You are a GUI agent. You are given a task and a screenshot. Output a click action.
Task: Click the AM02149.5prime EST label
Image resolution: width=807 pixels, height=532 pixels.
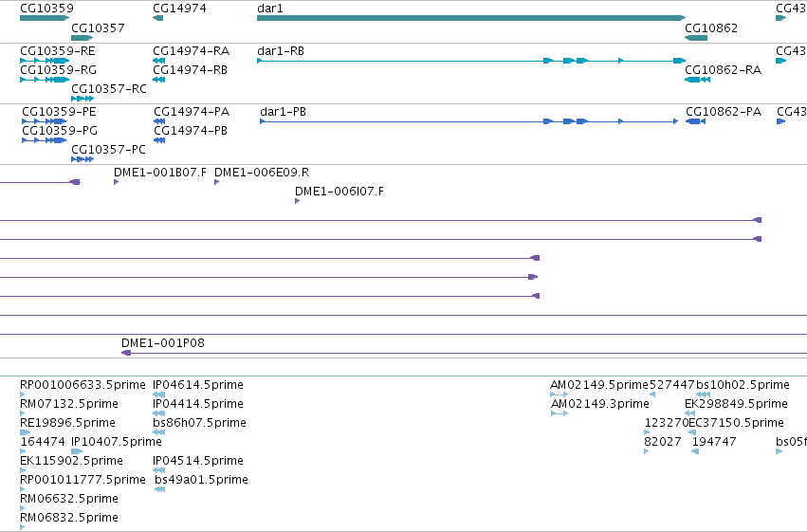point(599,385)
